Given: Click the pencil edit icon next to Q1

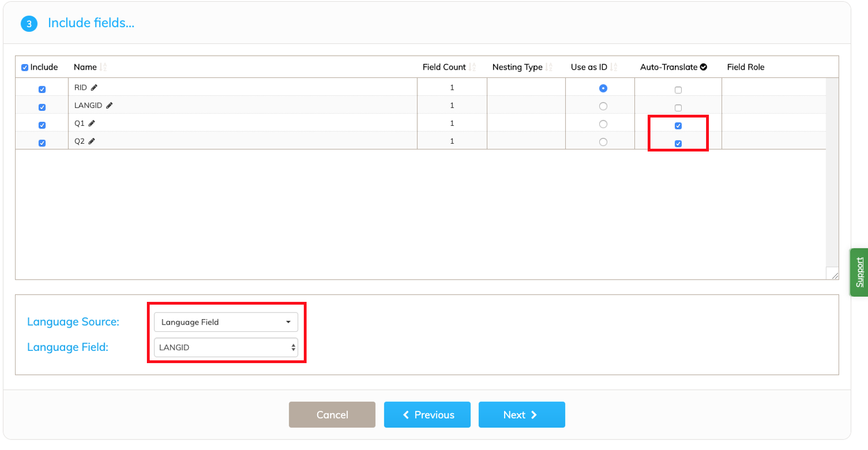Looking at the screenshot, I should tap(92, 123).
